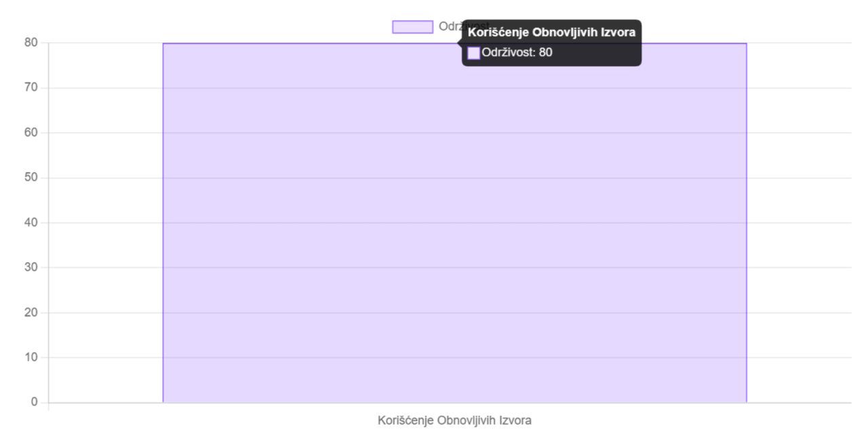Click the tooltip text Održivost: 80
This screenshot has height=447, width=868.
[x=517, y=52]
